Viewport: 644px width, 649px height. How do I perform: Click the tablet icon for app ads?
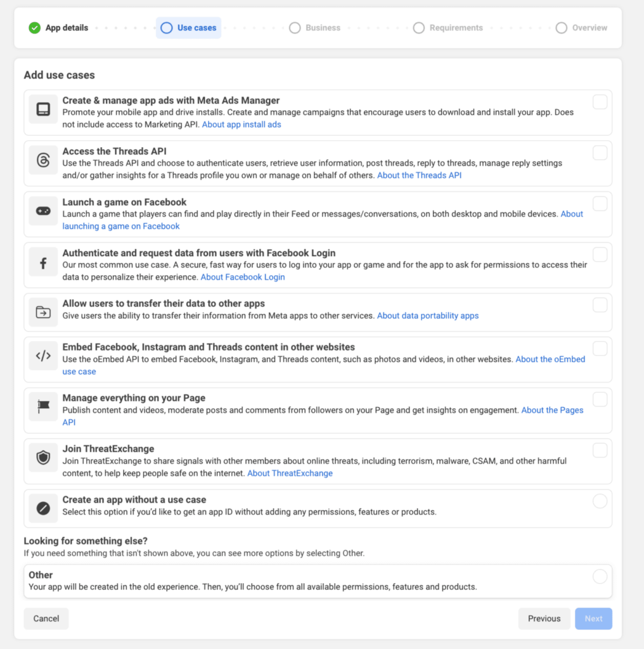pos(43,109)
